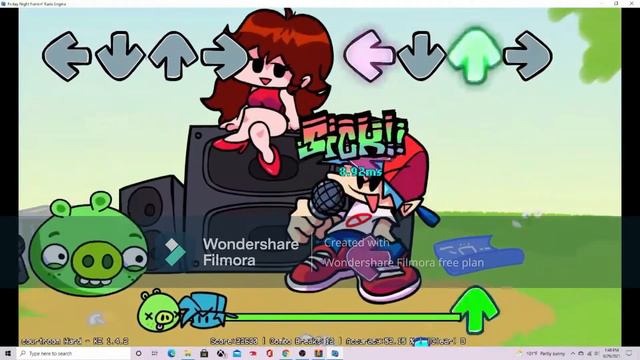
Task: Click the Combo Breaks counter text
Action: click(302, 341)
